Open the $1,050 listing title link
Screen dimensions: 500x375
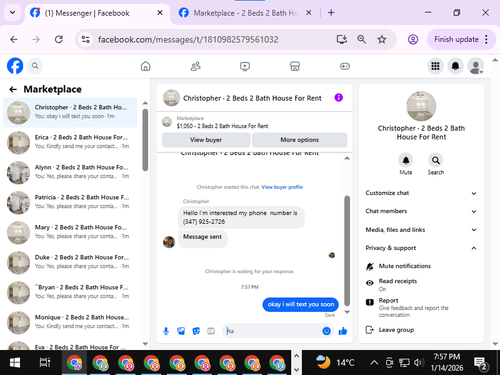tap(222, 126)
